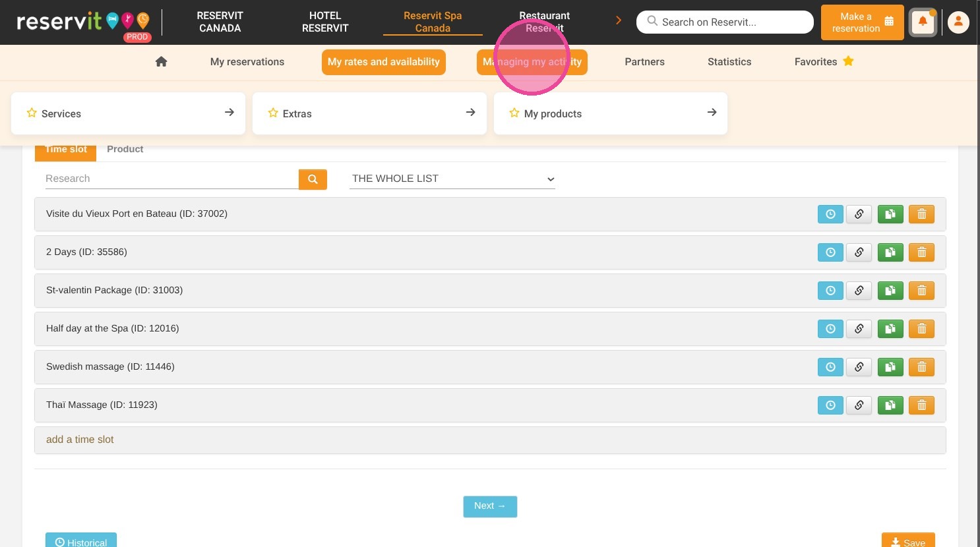Click the Save button

coord(908,540)
